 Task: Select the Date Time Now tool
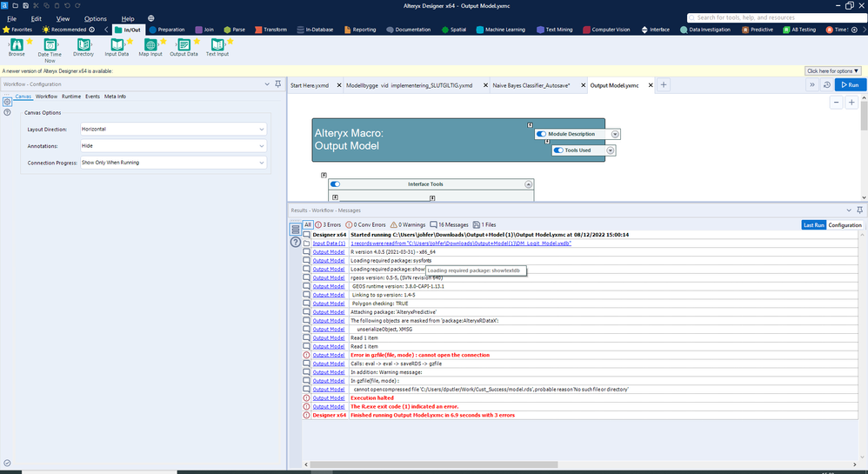pos(50,45)
